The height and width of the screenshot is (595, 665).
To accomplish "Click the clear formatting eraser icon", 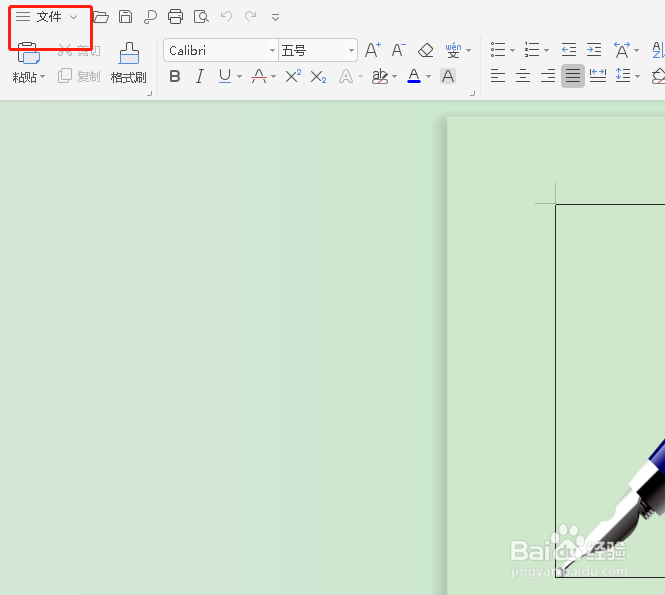I will (x=425, y=50).
